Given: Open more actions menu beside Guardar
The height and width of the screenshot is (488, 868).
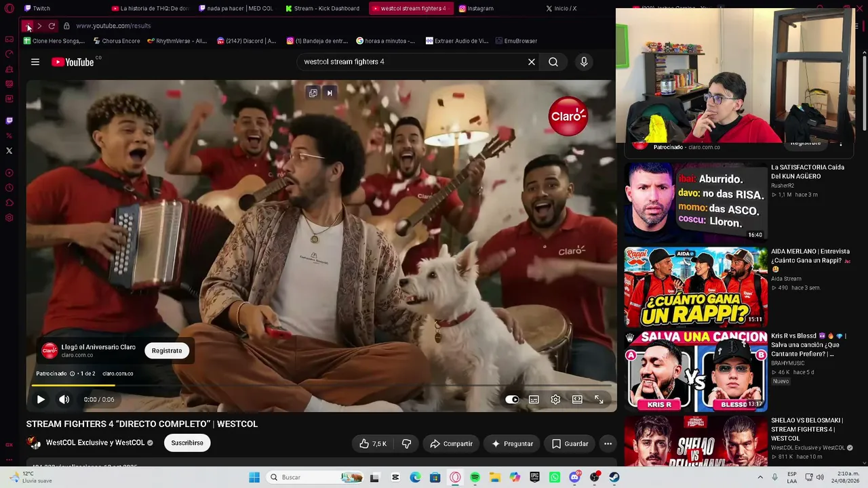Looking at the screenshot, I should (608, 444).
